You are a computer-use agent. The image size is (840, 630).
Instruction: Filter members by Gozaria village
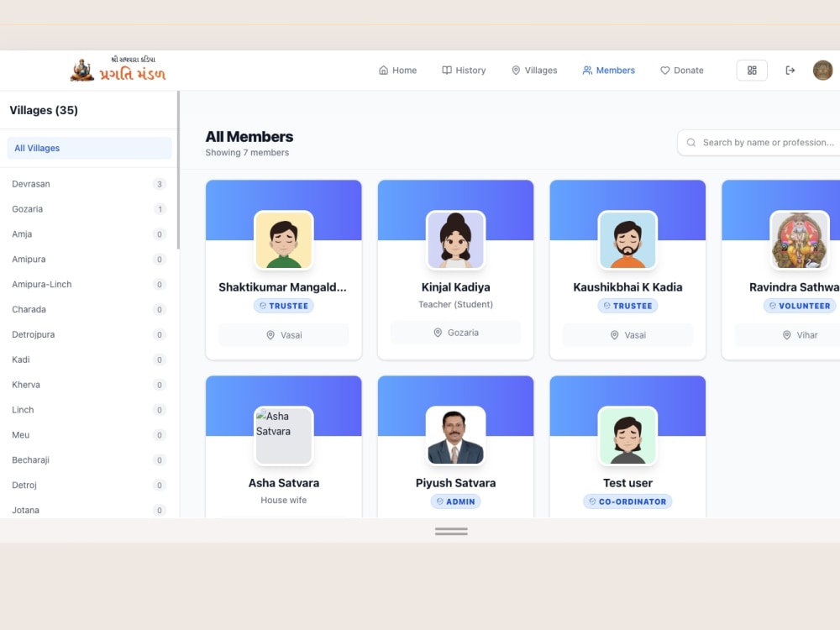(x=89, y=209)
